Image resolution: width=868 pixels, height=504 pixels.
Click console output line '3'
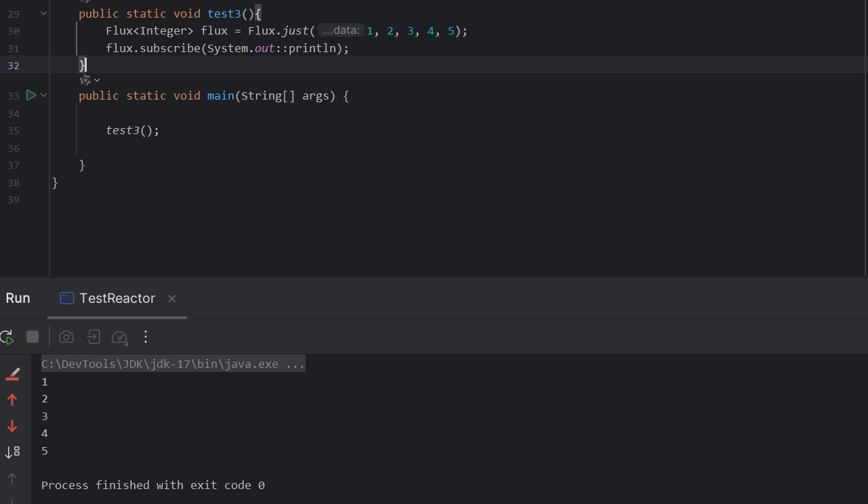[45, 416]
